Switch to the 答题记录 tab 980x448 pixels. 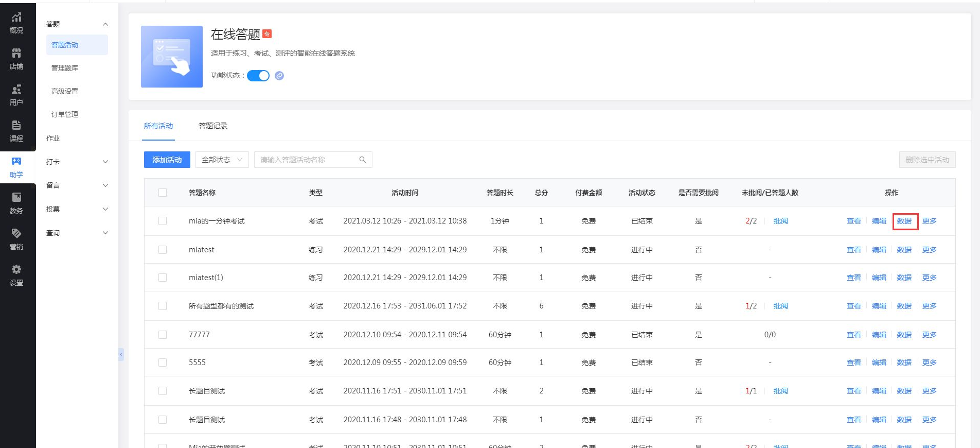pyautogui.click(x=213, y=126)
